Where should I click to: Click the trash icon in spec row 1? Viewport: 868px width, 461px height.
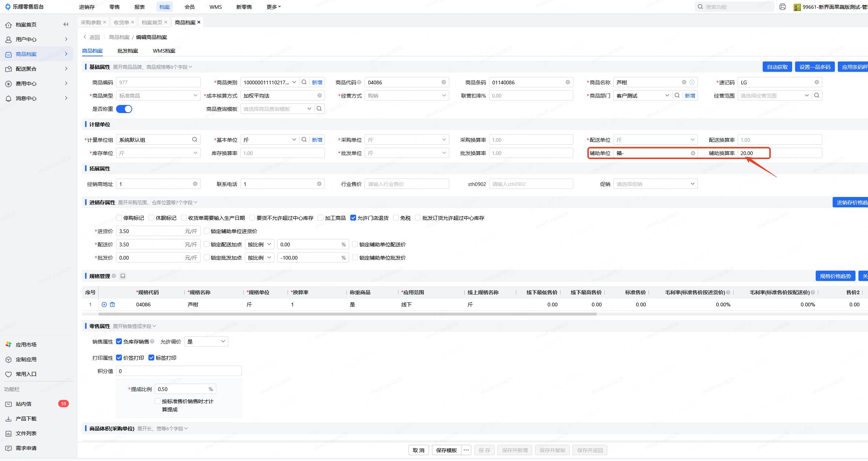click(112, 305)
